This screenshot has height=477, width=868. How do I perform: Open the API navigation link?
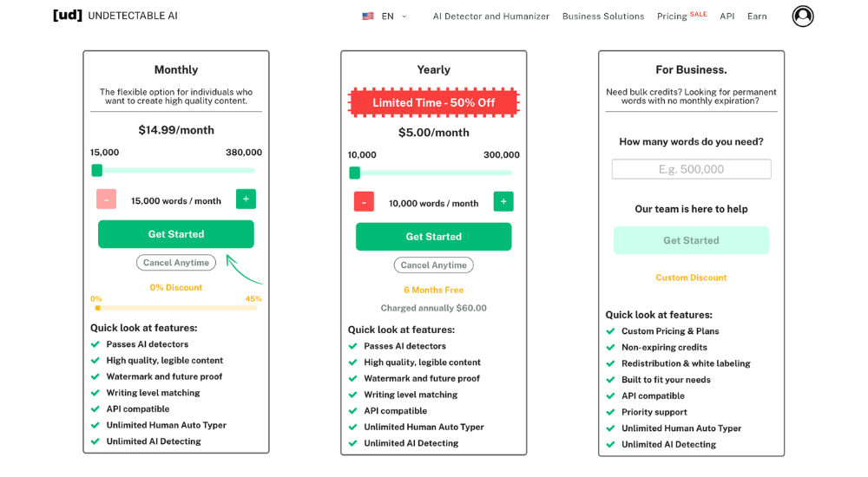727,16
